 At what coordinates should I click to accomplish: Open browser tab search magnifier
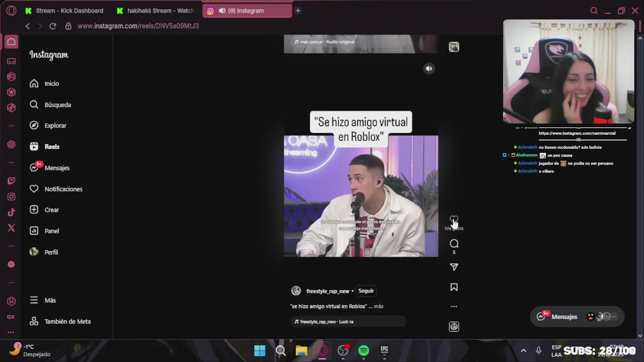tap(594, 11)
